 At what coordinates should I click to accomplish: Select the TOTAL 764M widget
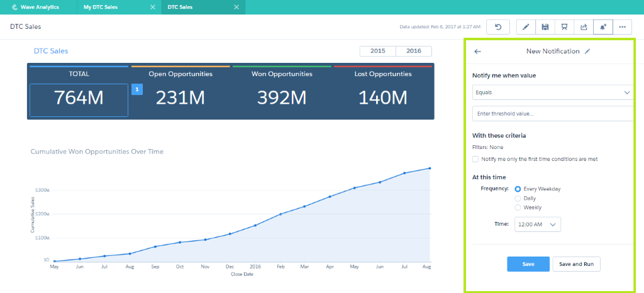click(79, 100)
